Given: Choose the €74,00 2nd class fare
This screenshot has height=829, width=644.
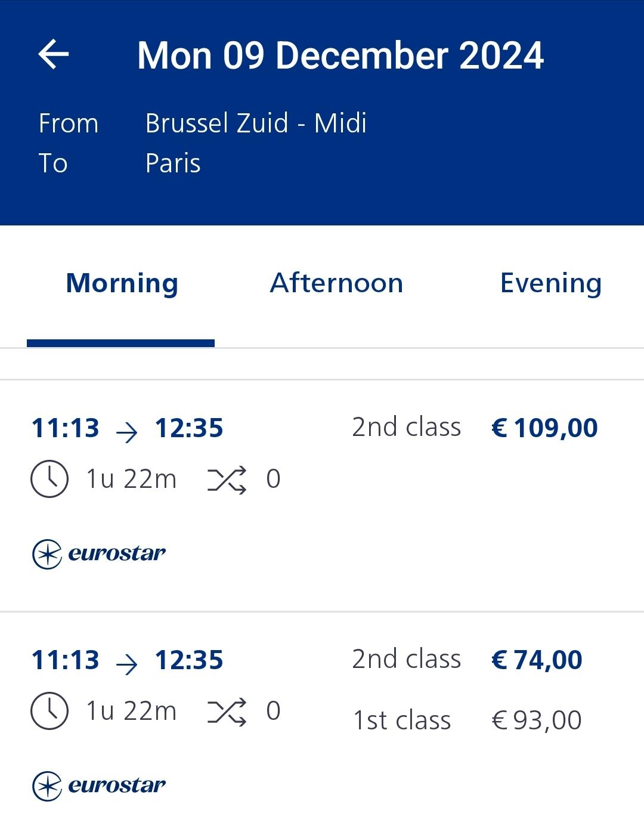Looking at the screenshot, I should coord(536,660).
